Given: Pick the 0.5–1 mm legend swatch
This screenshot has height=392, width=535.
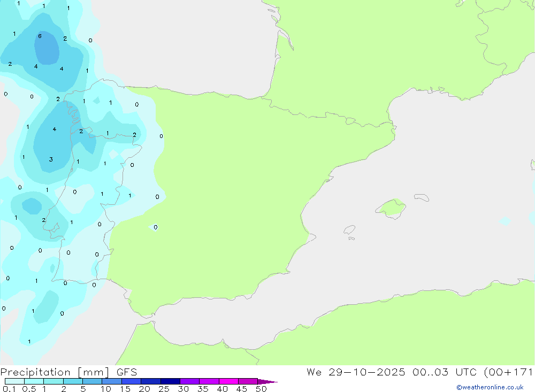Looking at the screenshot, I should (x=34, y=381).
